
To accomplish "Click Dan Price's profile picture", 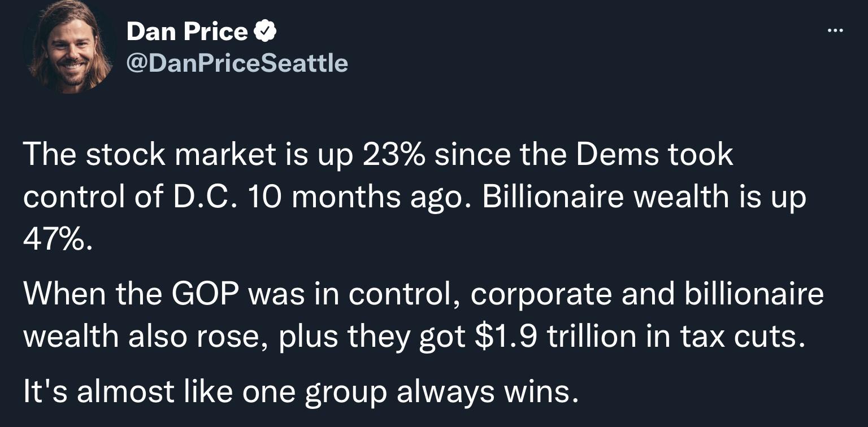I will pyautogui.click(x=68, y=48).
